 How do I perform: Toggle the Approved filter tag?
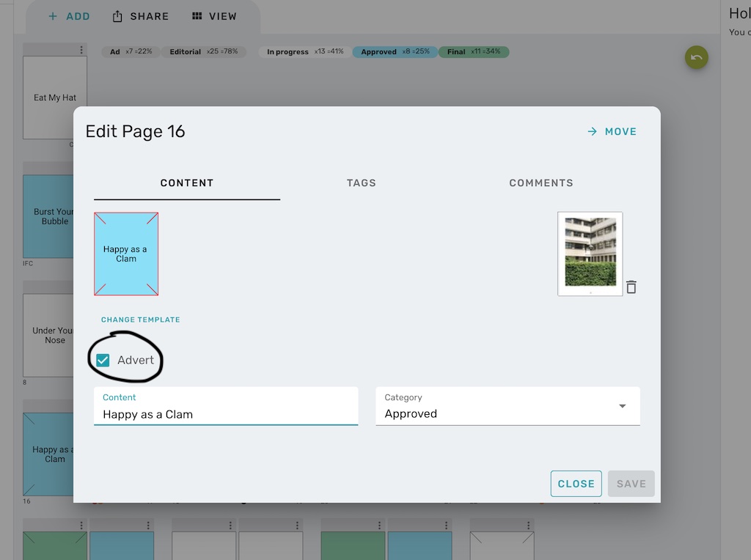point(395,52)
